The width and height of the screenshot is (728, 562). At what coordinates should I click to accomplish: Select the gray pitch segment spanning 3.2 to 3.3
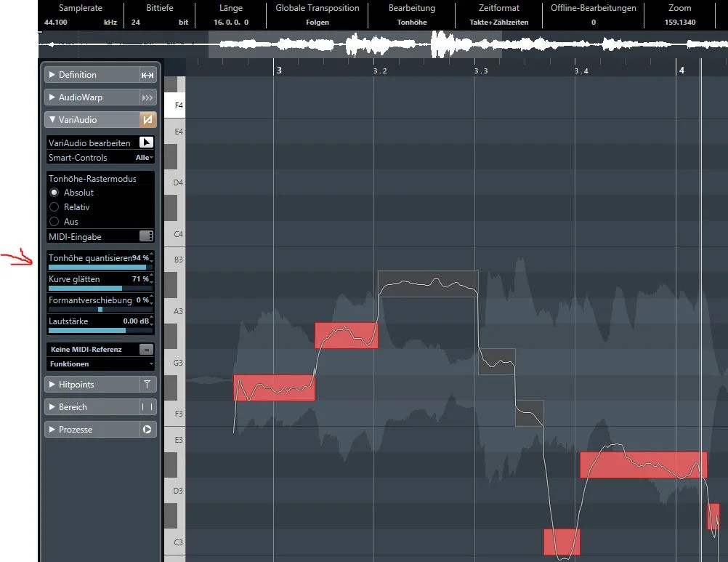coord(428,284)
